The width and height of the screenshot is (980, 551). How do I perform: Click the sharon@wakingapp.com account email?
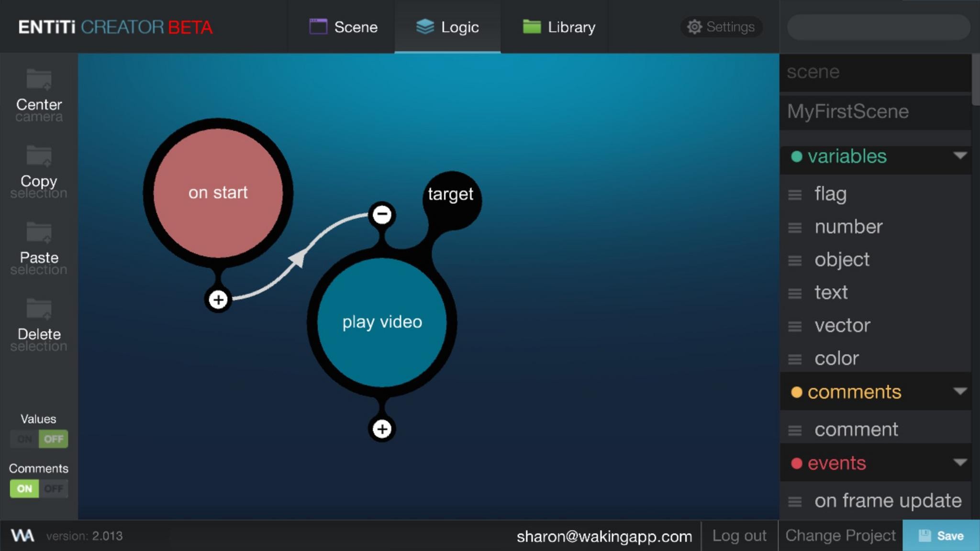[604, 536]
